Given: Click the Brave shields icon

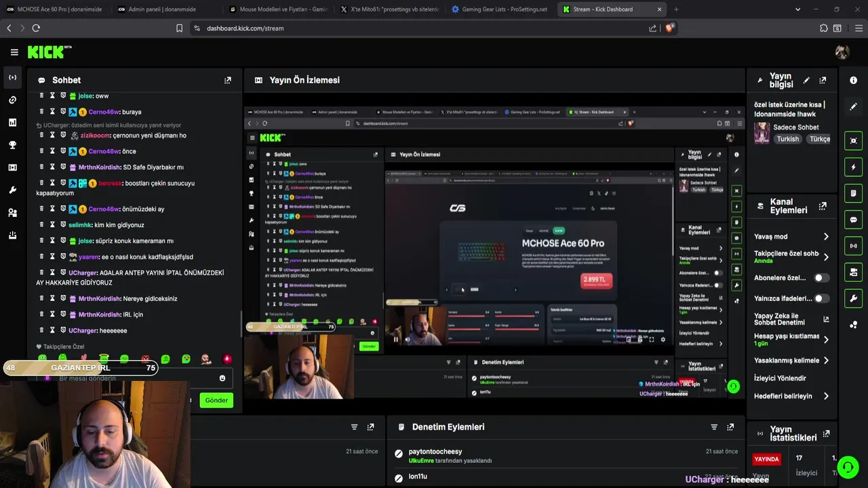Looking at the screenshot, I should (669, 28).
